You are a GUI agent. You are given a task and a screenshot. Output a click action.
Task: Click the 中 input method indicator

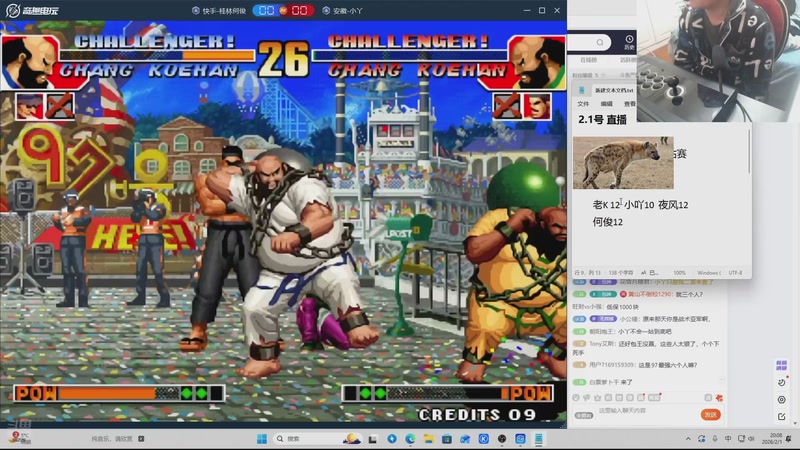[x=728, y=439]
